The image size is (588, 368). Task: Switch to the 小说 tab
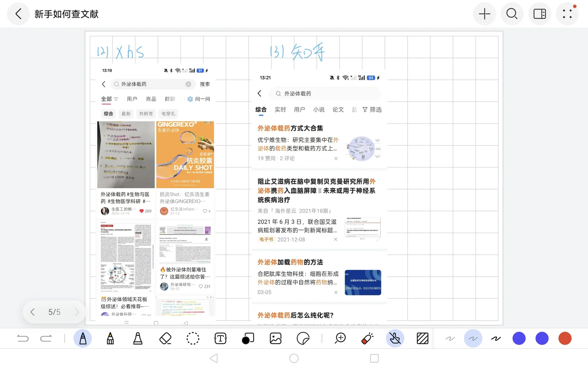319,110
